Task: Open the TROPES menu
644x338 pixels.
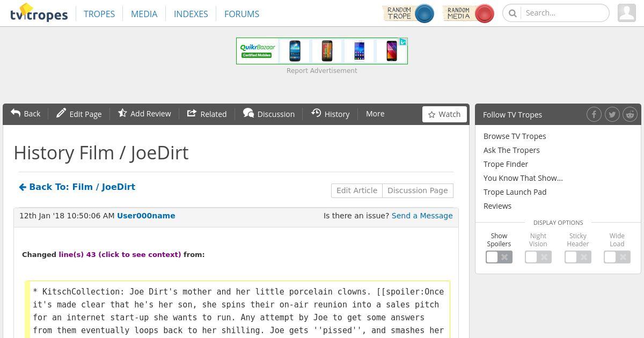Action: (x=99, y=13)
